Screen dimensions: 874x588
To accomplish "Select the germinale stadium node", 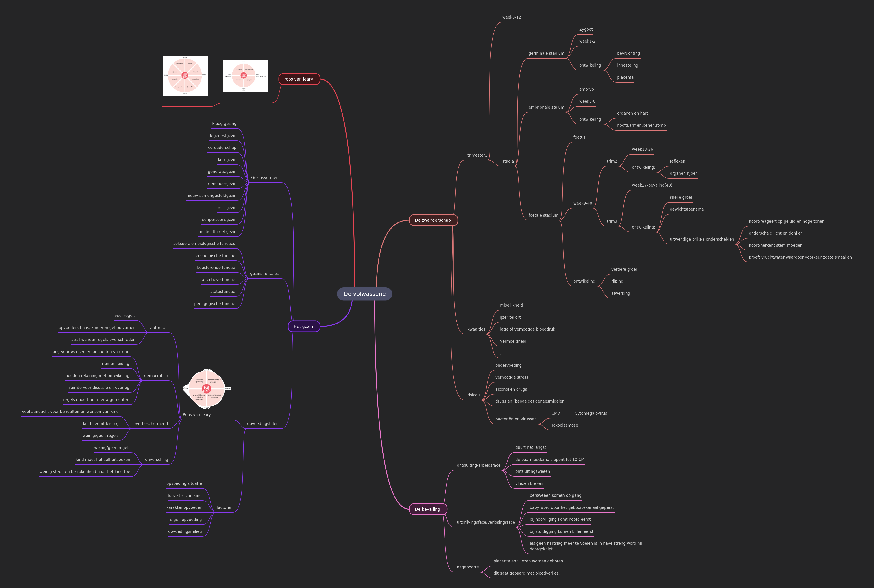I will coord(546,53).
